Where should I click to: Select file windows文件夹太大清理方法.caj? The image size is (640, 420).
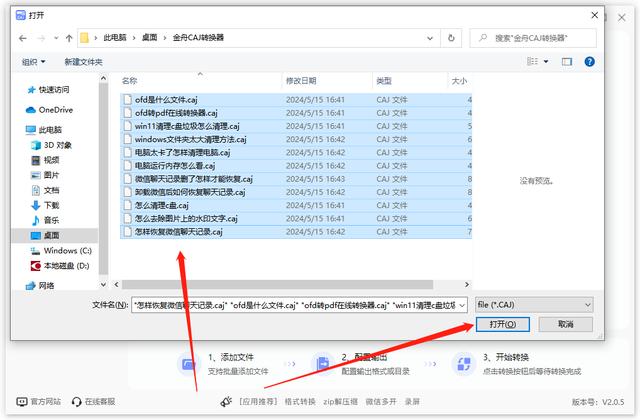pyautogui.click(x=296, y=139)
